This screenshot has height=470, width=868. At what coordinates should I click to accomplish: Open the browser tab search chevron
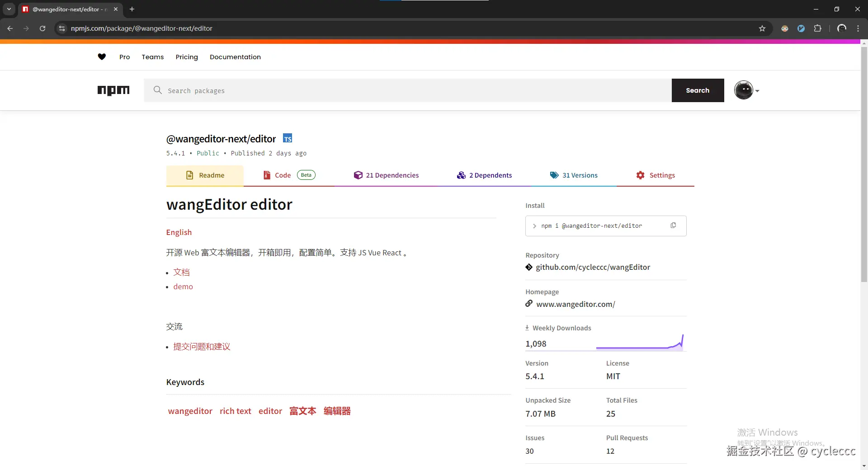tap(9, 9)
